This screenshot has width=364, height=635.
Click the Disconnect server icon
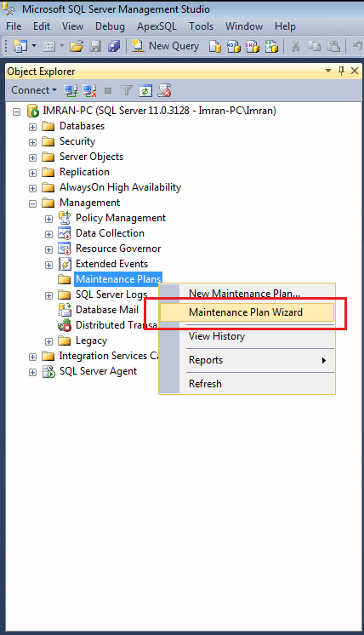89,90
